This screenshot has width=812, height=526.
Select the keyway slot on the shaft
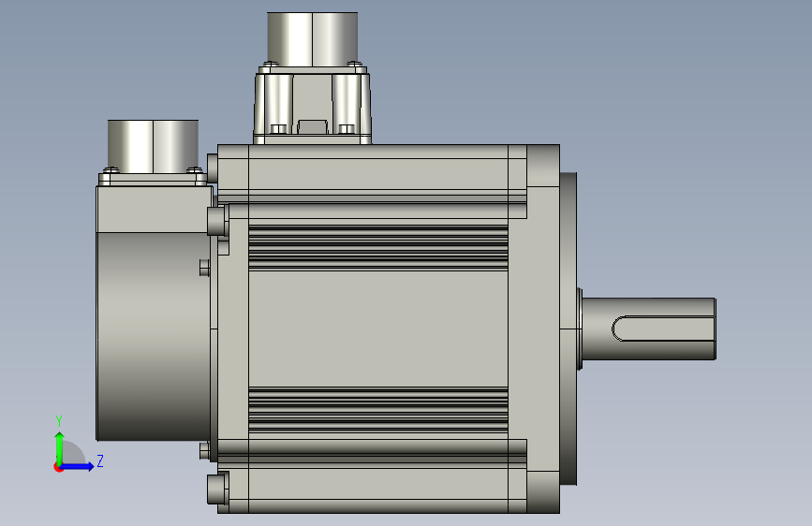(x=664, y=329)
